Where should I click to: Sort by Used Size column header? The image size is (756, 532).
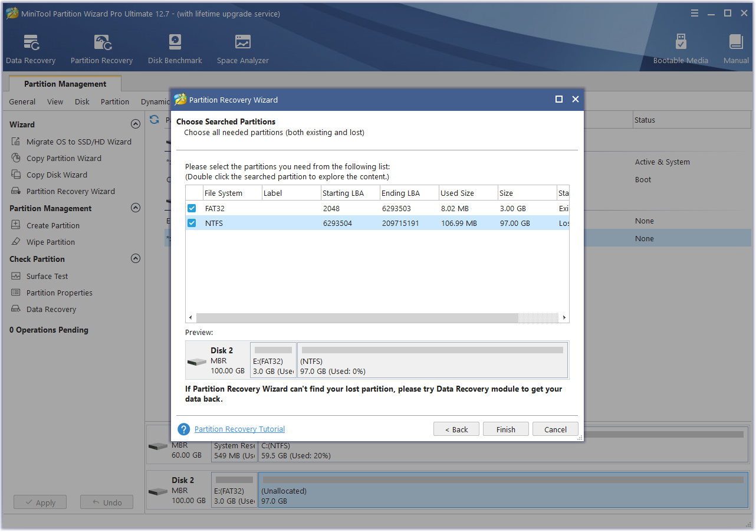pyautogui.click(x=467, y=193)
